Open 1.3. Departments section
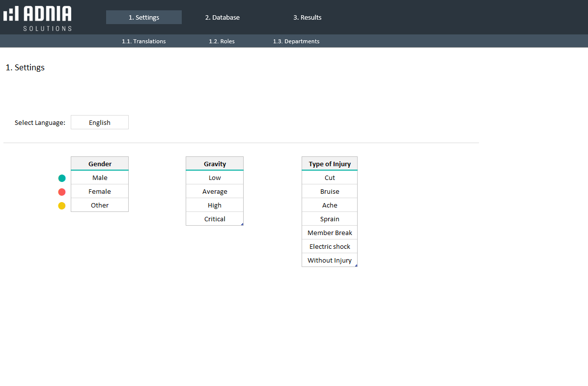Image resolution: width=588 pixels, height=386 pixels. coord(296,41)
